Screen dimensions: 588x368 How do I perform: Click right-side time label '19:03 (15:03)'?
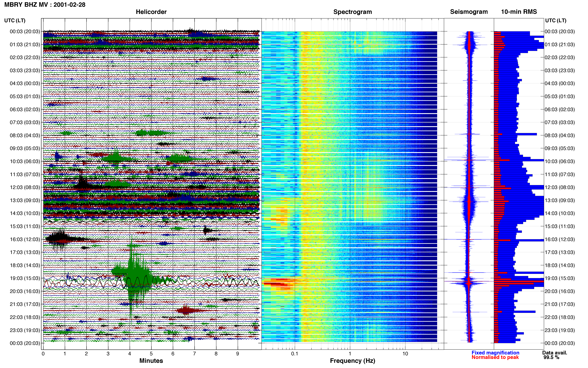[560, 278]
